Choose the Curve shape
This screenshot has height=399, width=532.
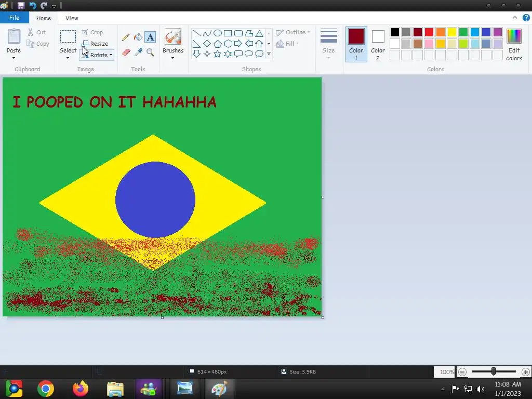tap(207, 33)
